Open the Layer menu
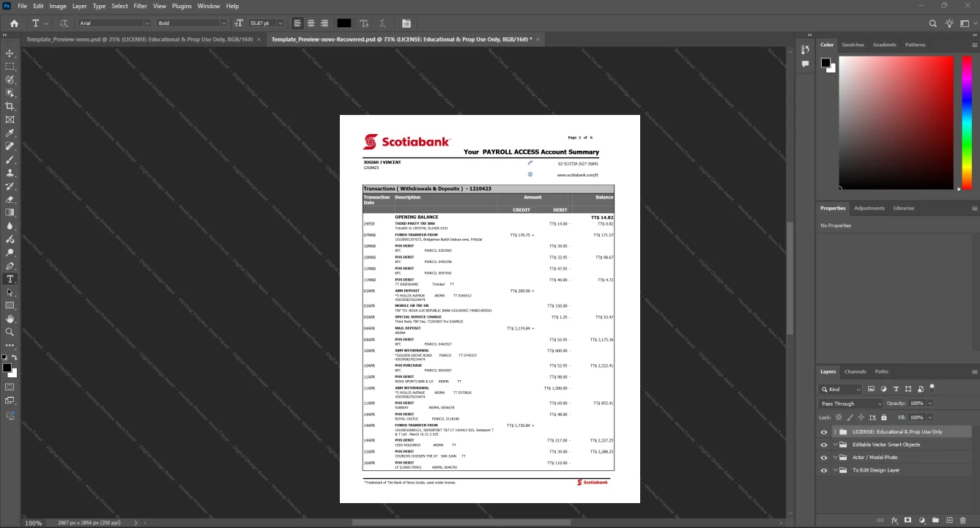Viewport: 980px width, 528px height. (x=79, y=6)
